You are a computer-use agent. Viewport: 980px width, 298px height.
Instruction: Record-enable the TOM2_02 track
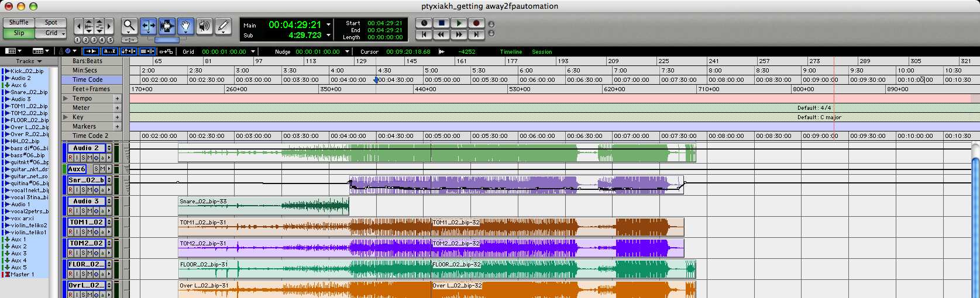(71, 253)
